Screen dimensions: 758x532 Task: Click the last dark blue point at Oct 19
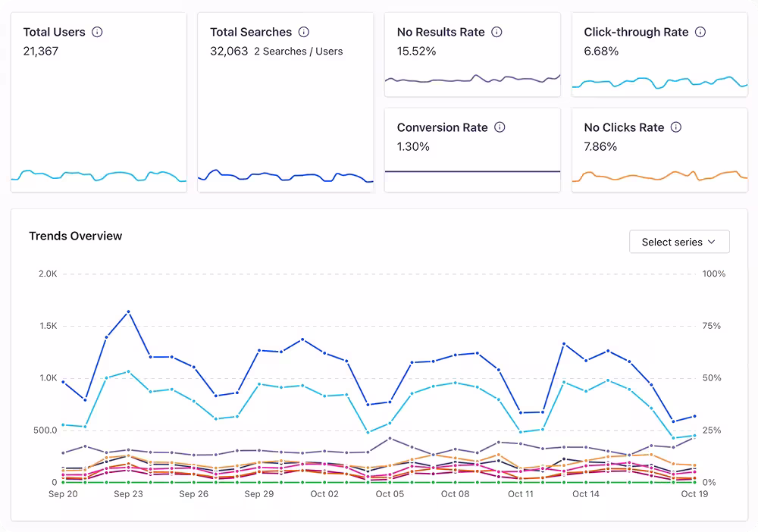[x=694, y=416]
